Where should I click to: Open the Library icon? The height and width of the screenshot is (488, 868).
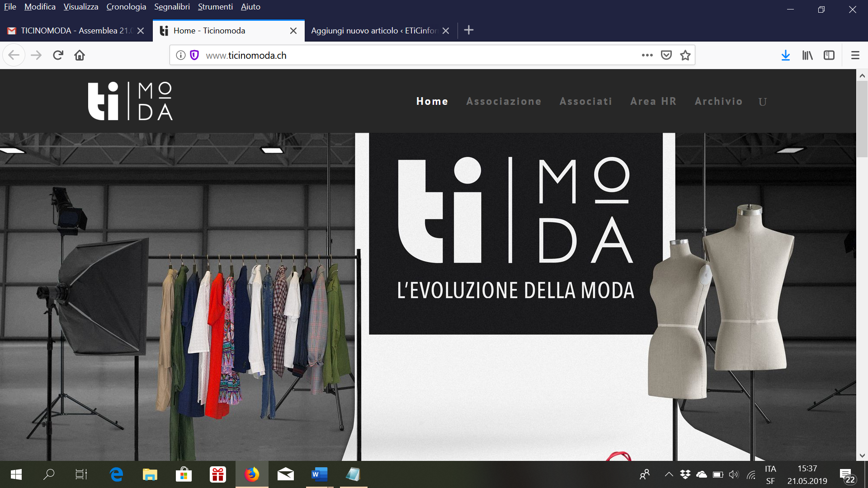[807, 55]
